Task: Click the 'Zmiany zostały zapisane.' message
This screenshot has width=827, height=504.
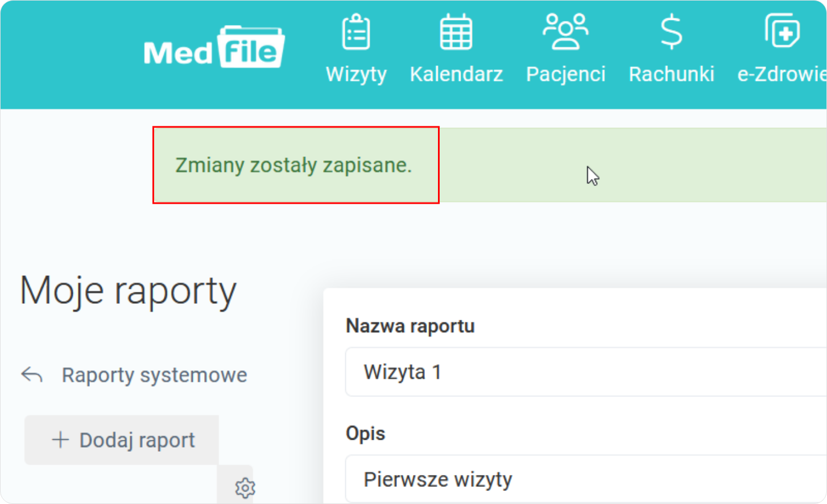Action: click(293, 165)
